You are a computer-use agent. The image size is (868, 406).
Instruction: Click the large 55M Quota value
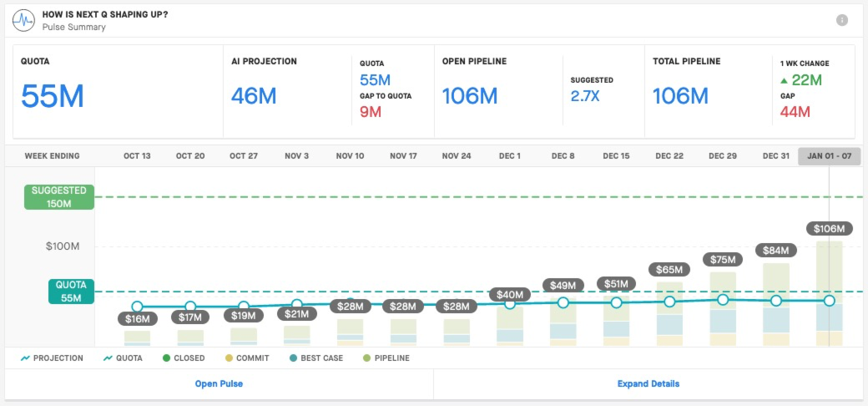click(x=52, y=96)
